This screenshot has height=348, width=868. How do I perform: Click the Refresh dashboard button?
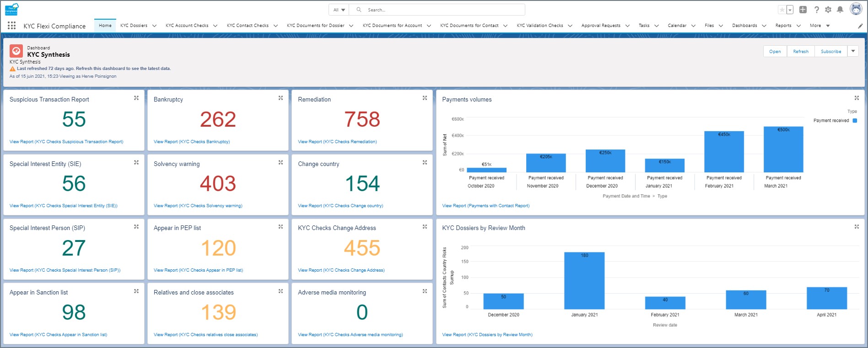coord(801,51)
